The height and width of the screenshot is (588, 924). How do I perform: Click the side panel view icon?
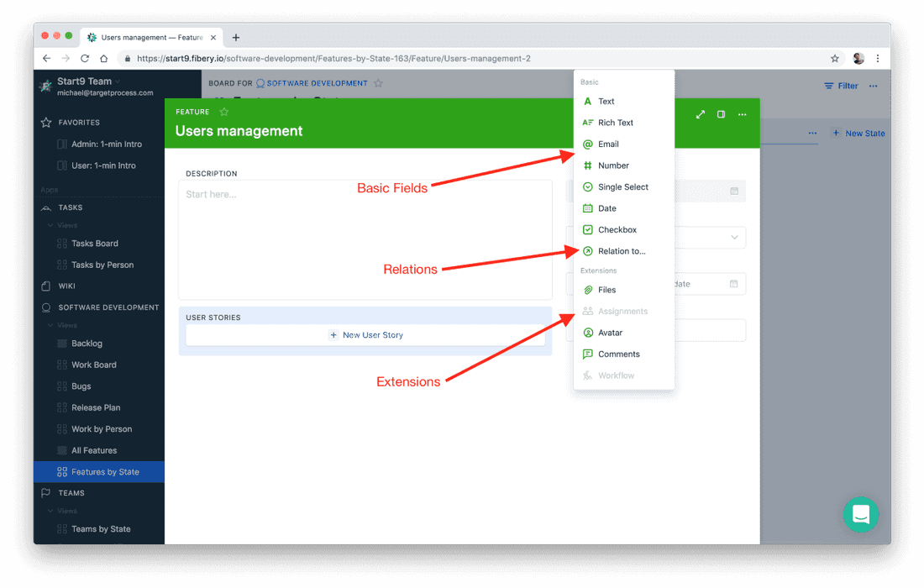[x=721, y=115]
